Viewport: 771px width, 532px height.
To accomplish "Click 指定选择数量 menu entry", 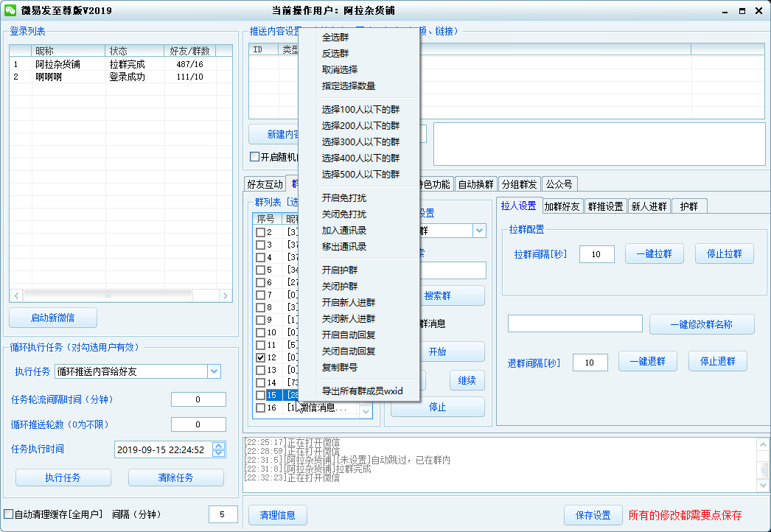I will click(349, 85).
